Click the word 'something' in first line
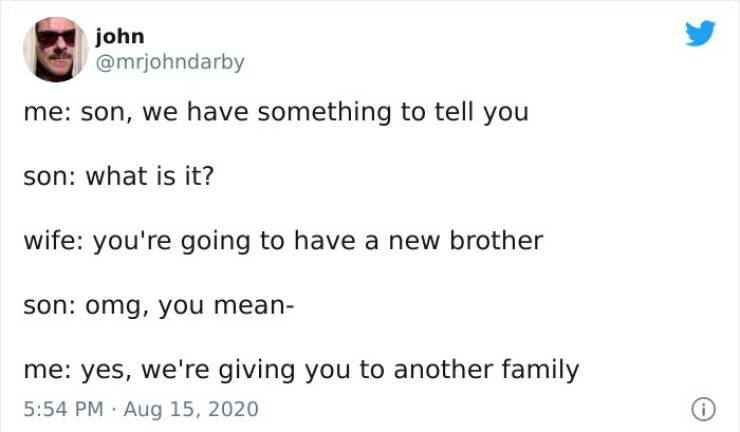This screenshot has width=740, height=432. tap(324, 113)
